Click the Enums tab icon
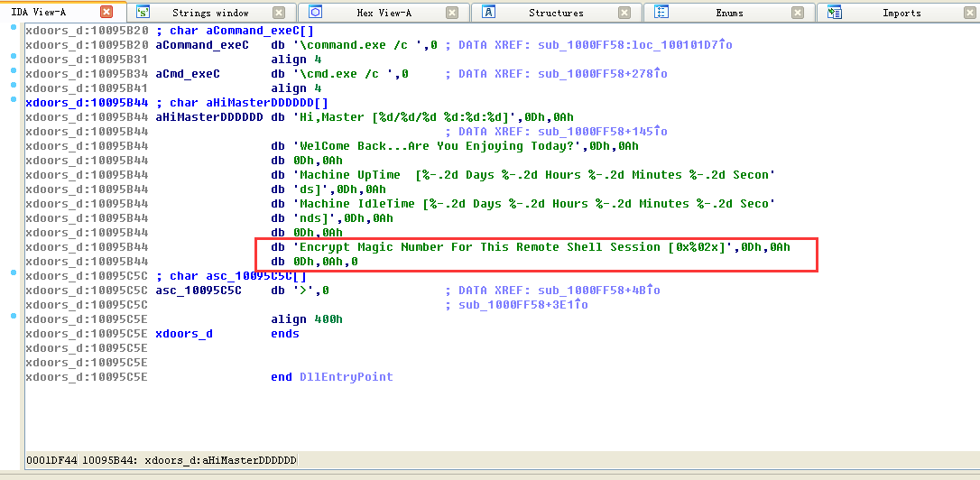Image resolution: width=980 pixels, height=480 pixels. [661, 12]
